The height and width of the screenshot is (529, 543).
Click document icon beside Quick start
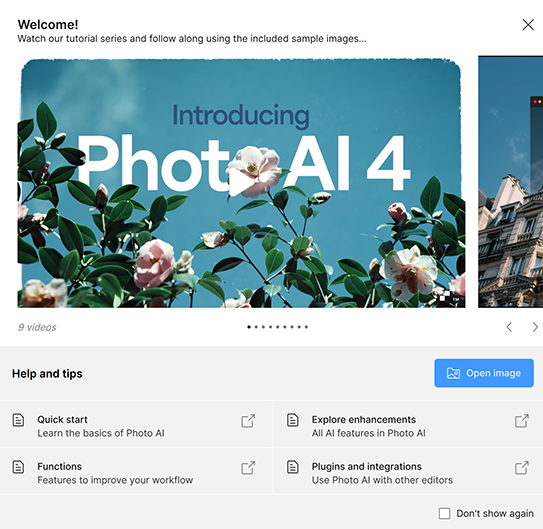18,420
